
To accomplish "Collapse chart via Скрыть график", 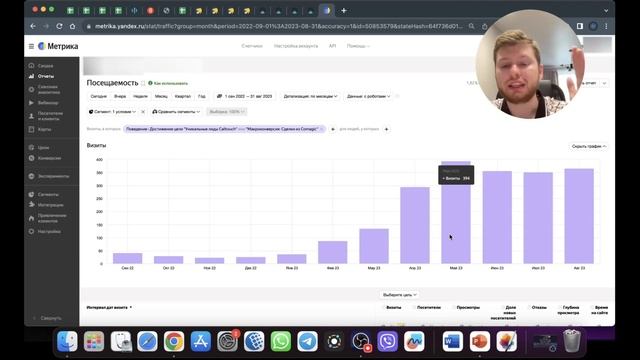I will click(x=589, y=146).
